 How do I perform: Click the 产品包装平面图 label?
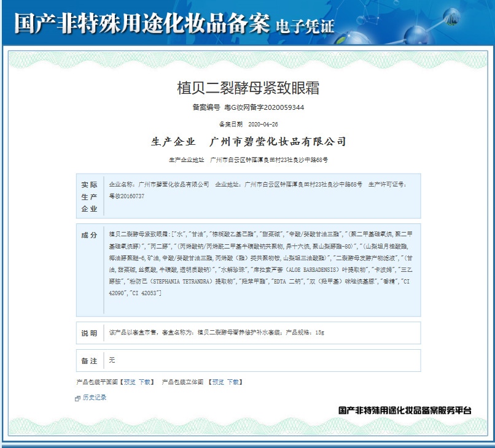97,382
